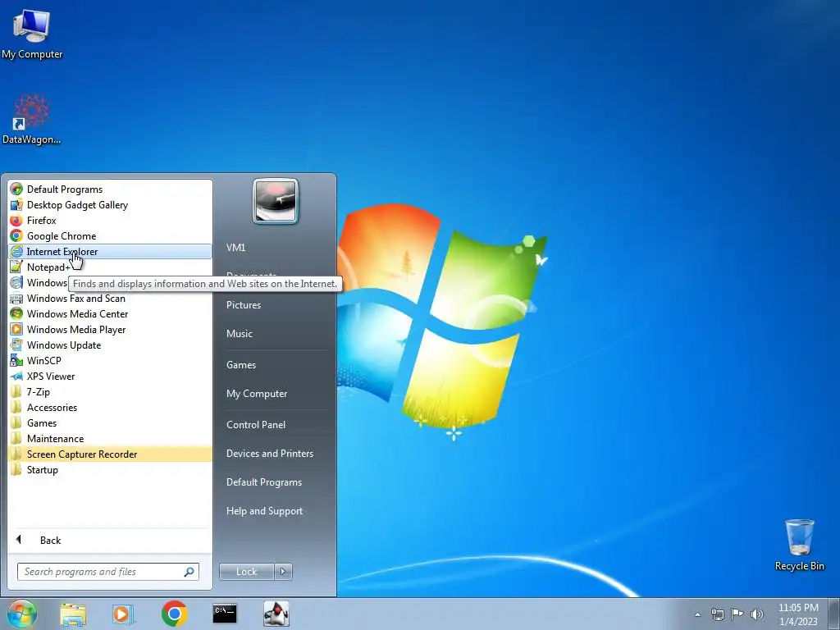
Task: Open Pictures from Start menu
Action: click(x=243, y=305)
